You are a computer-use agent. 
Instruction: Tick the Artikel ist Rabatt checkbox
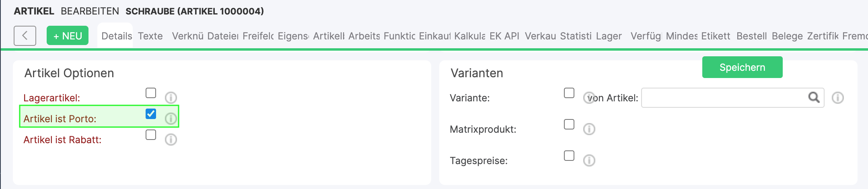pos(151,135)
